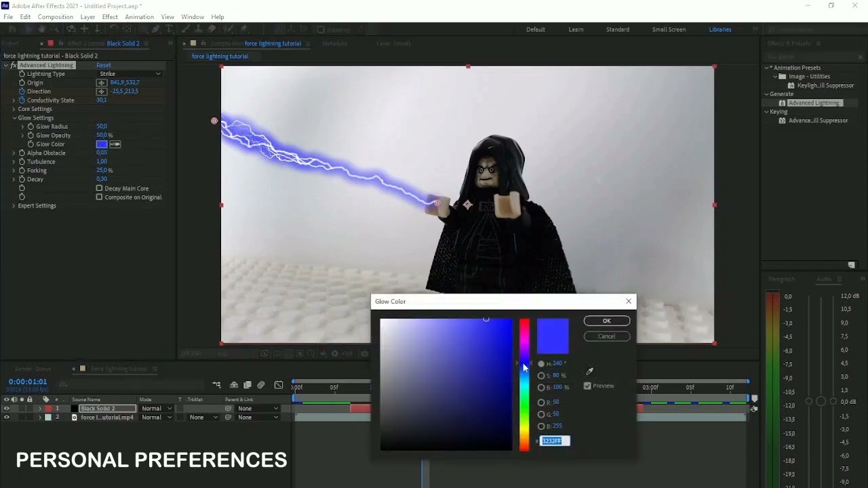
Task: Collapse Glow Settings group
Action: [x=14, y=118]
